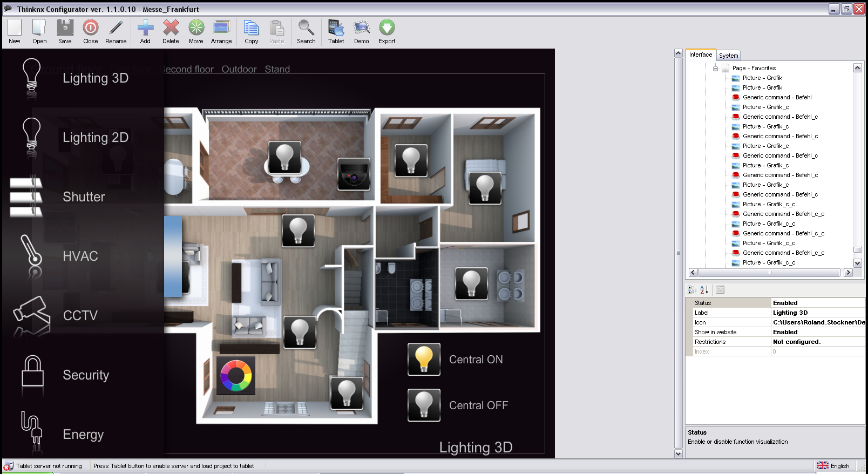Viewport: 868px width, 474px height.
Task: Copy the selected object with the Copy icon
Action: click(x=251, y=31)
